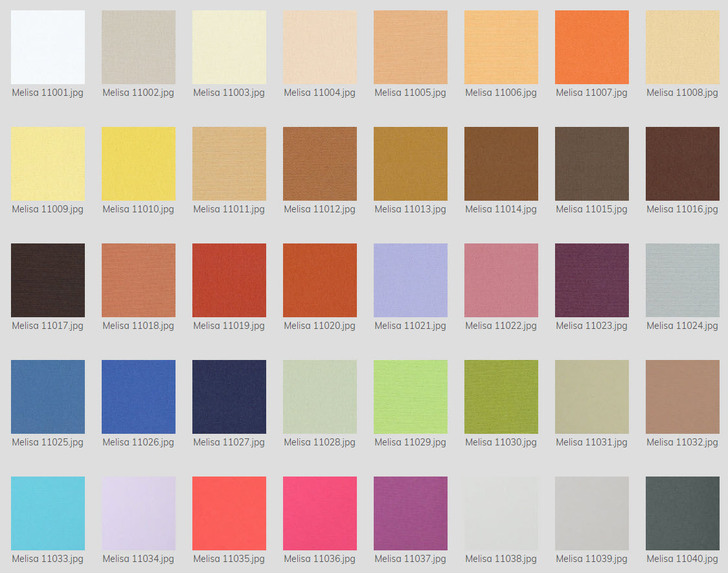
Task: Select the "Melisa 11033.jpg" caption
Action: click(x=48, y=559)
